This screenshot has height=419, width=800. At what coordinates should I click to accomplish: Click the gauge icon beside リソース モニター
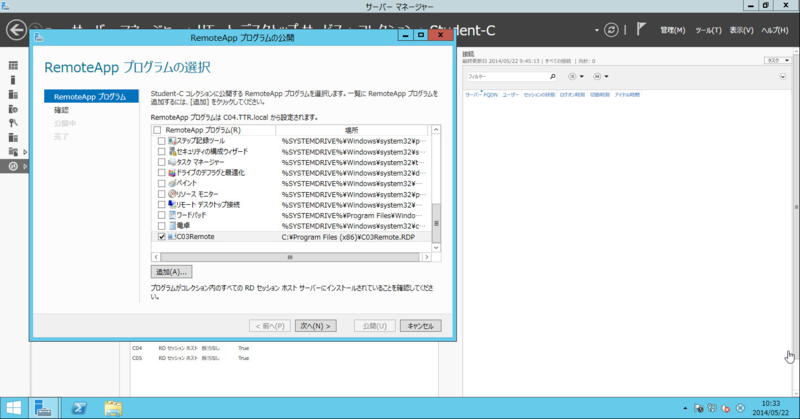point(172,194)
